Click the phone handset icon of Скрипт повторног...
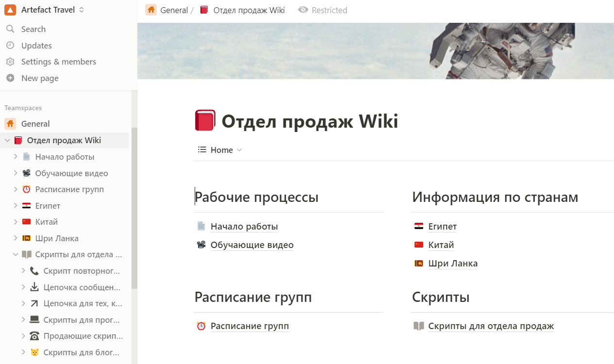The height and width of the screenshot is (364, 614). point(34,271)
